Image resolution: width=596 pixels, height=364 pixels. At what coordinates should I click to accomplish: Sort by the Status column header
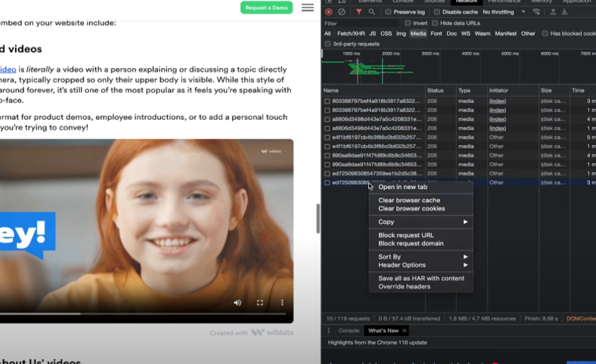440,90
